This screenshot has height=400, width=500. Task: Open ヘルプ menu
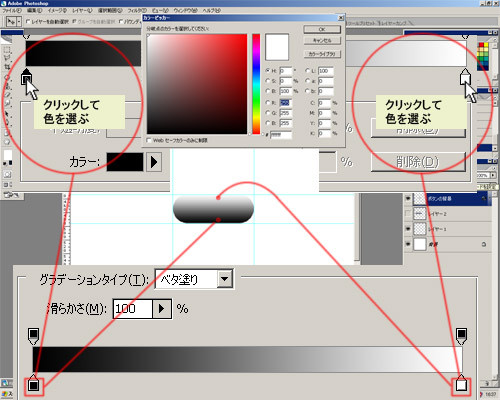click(x=212, y=10)
